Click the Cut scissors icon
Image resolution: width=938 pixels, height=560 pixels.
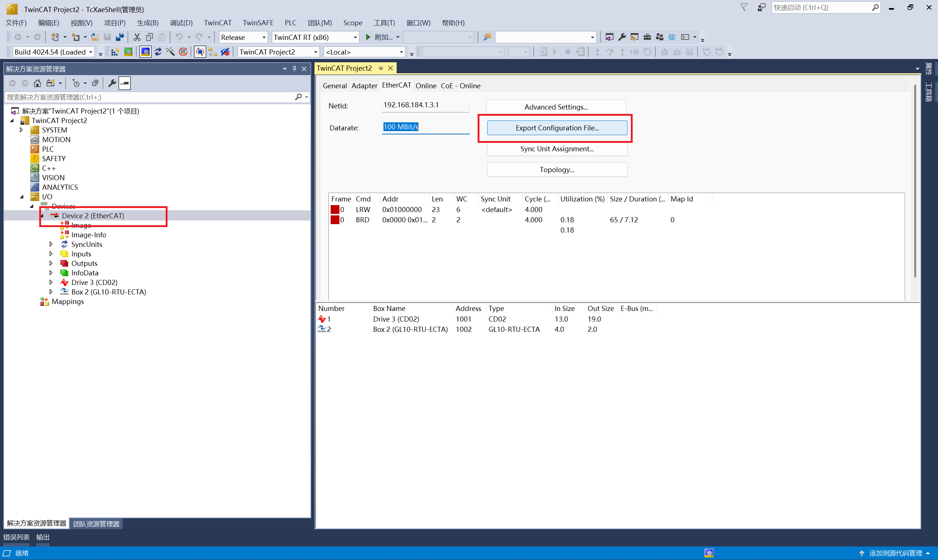pyautogui.click(x=137, y=37)
